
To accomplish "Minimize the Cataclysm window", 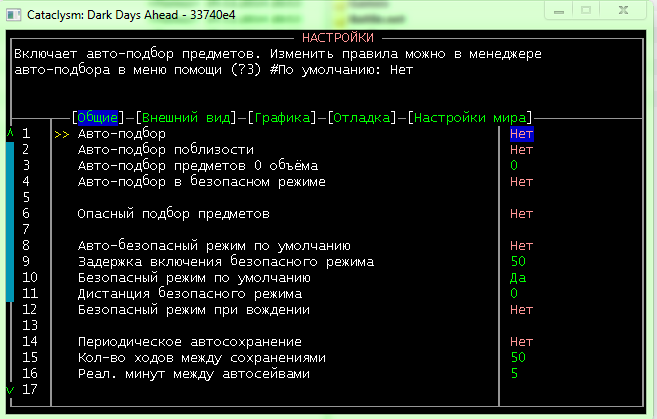I will click(559, 11).
